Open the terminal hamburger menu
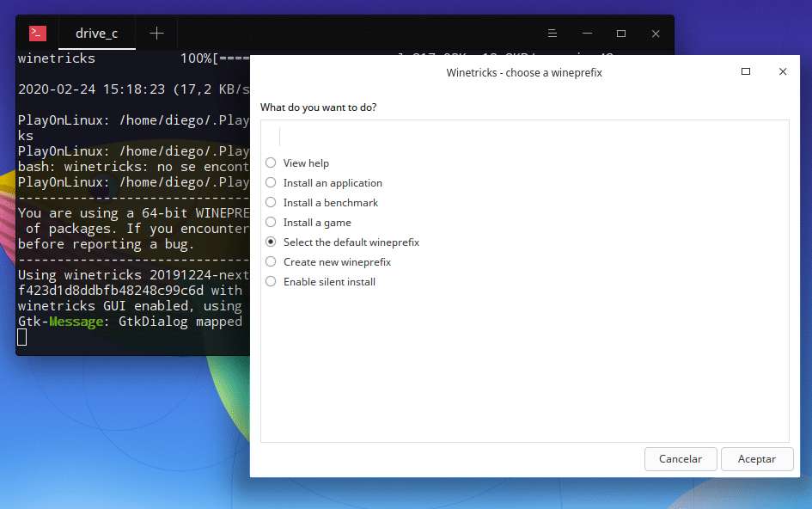 (552, 34)
